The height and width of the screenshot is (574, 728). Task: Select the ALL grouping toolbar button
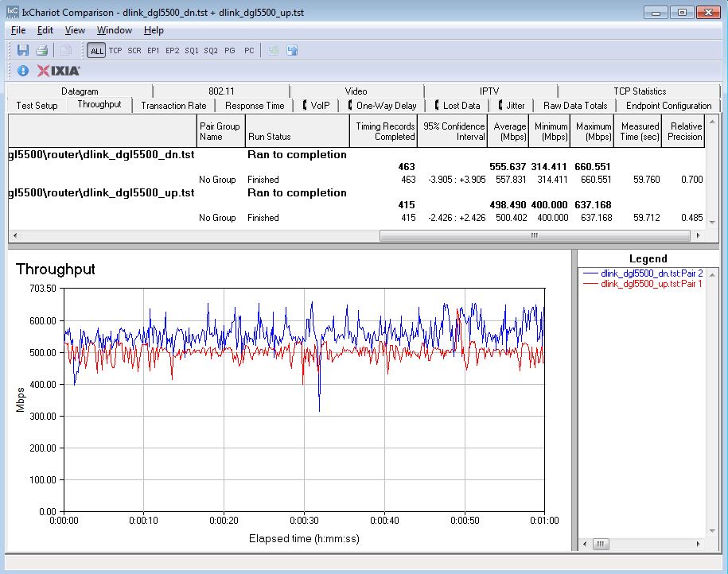coord(96,51)
